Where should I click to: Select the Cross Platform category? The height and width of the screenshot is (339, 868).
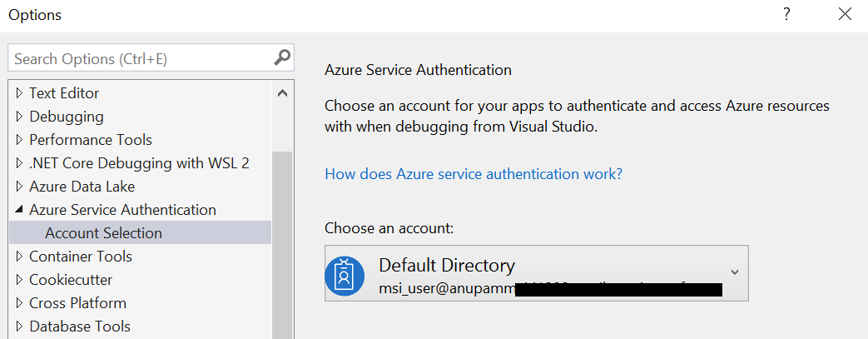click(77, 303)
